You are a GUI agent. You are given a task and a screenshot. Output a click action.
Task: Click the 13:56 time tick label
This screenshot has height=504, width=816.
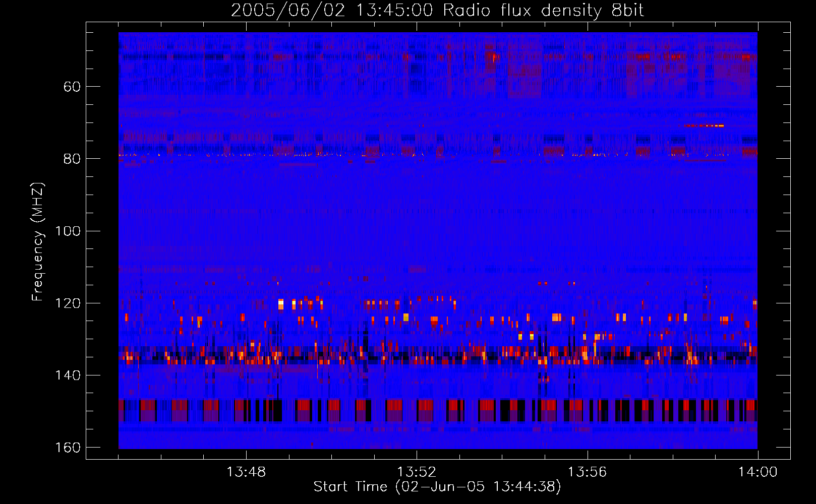[587, 472]
